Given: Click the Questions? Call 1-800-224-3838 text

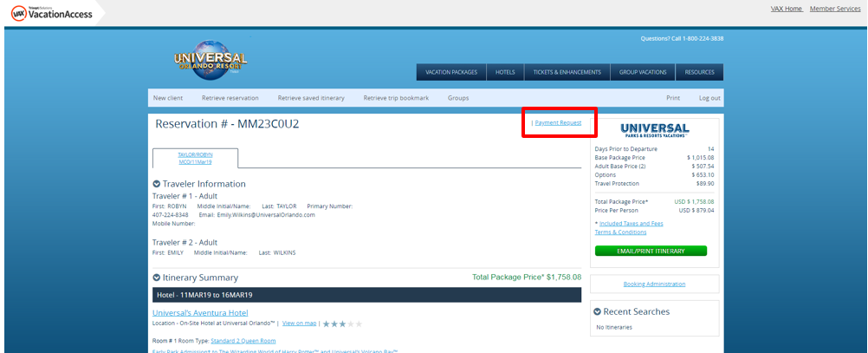Looking at the screenshot, I should (682, 39).
